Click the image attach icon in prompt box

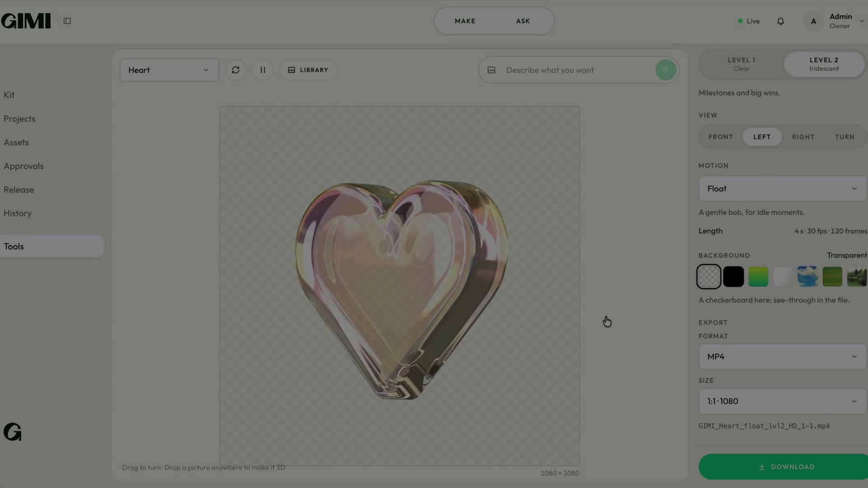[491, 70]
